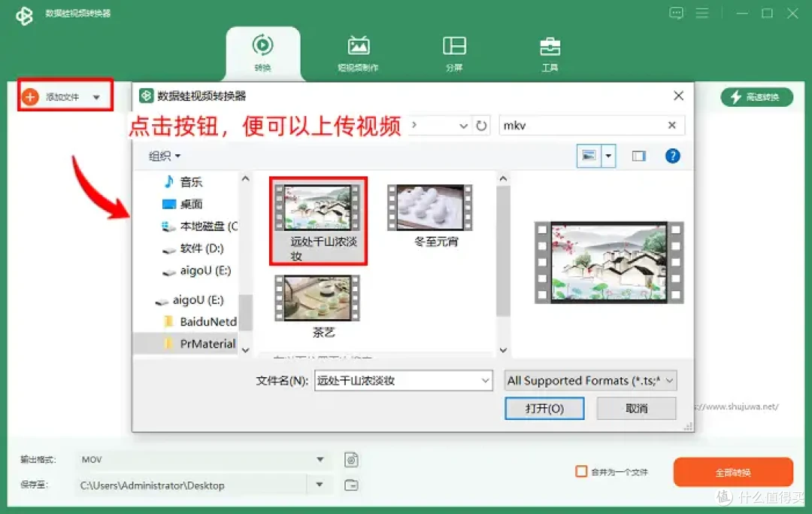Open the 组织 organize menu
812x514 pixels.
click(x=164, y=156)
